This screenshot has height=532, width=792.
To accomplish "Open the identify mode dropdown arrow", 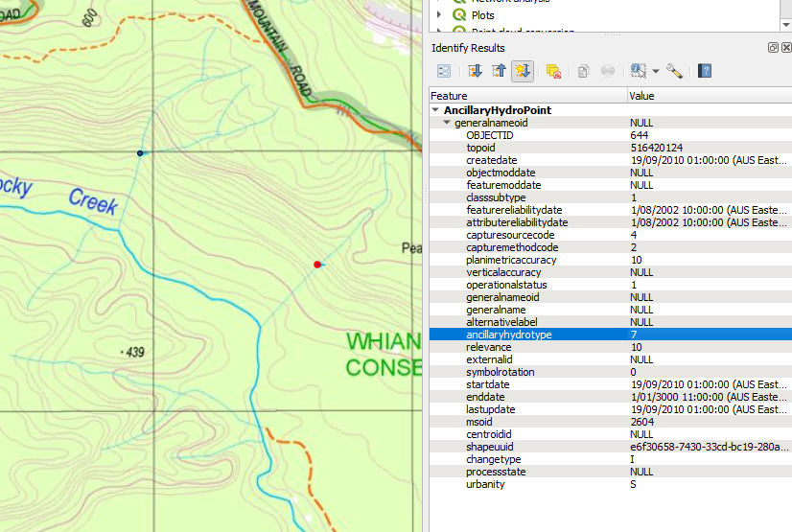I will [x=656, y=71].
